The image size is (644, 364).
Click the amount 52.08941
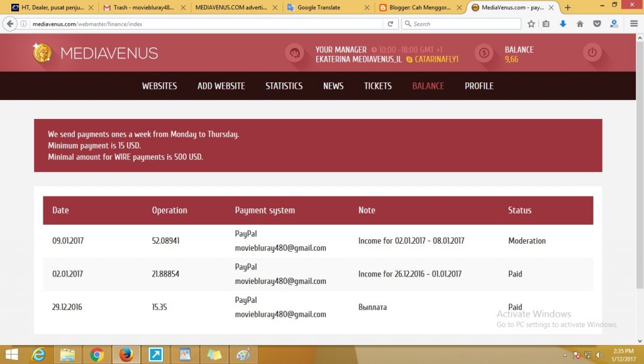click(x=165, y=241)
